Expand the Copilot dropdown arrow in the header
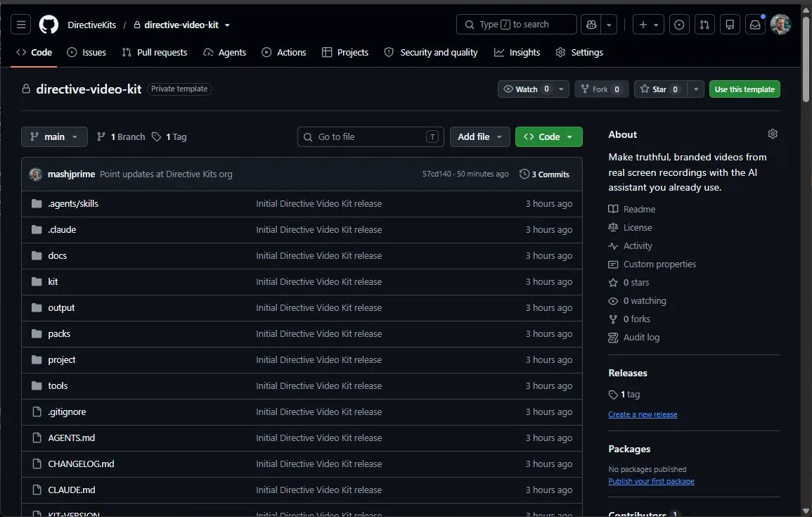 [609, 25]
